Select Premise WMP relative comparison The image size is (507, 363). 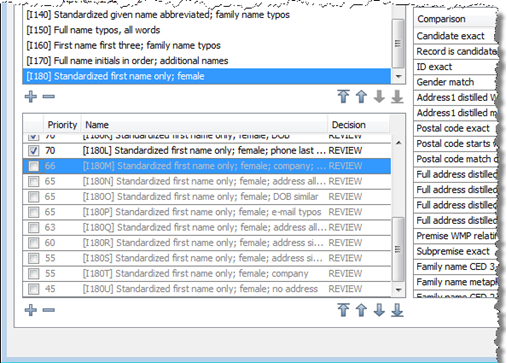tap(456, 236)
